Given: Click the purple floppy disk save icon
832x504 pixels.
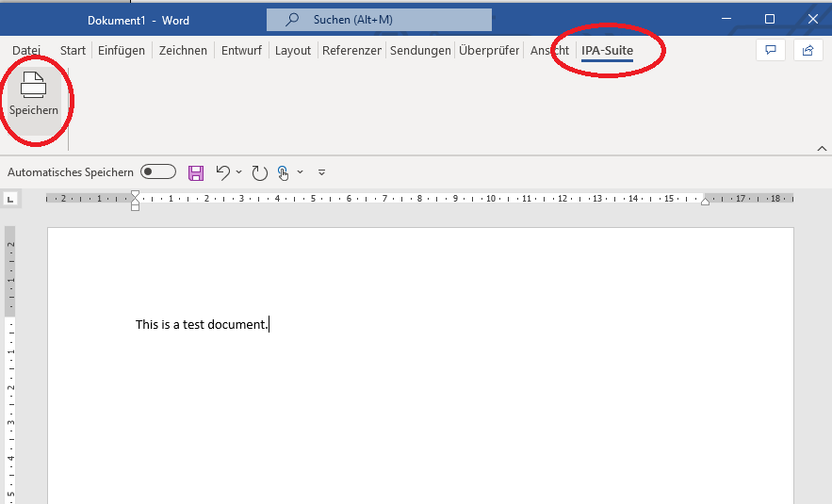Looking at the screenshot, I should point(196,172).
